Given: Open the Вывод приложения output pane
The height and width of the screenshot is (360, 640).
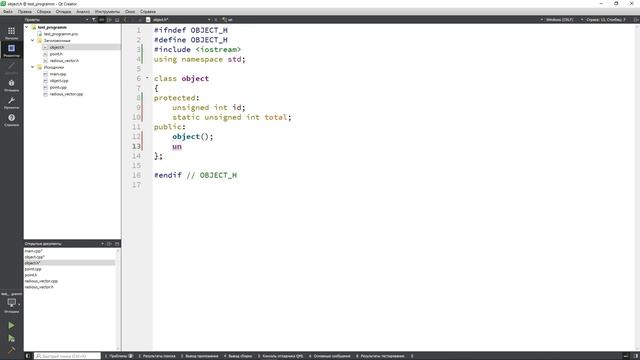Looking at the screenshot, I should coord(200,356).
